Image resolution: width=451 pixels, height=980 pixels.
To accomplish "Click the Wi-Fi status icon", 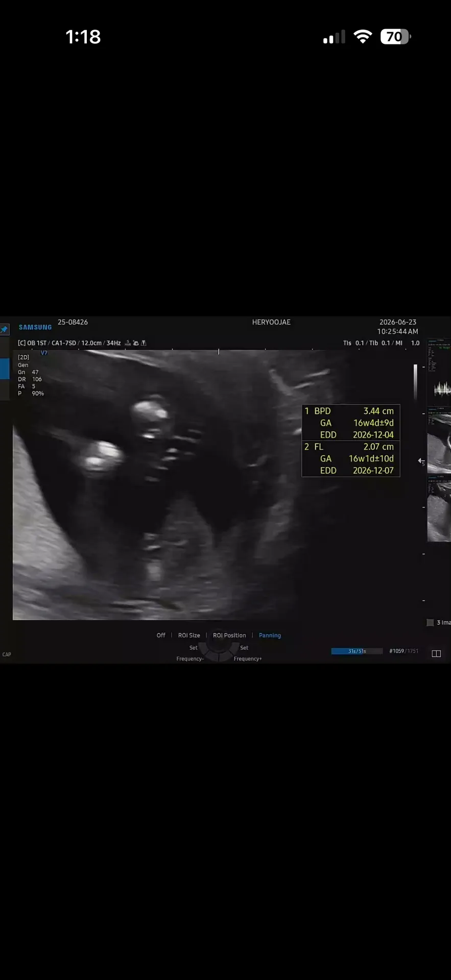I will (363, 37).
